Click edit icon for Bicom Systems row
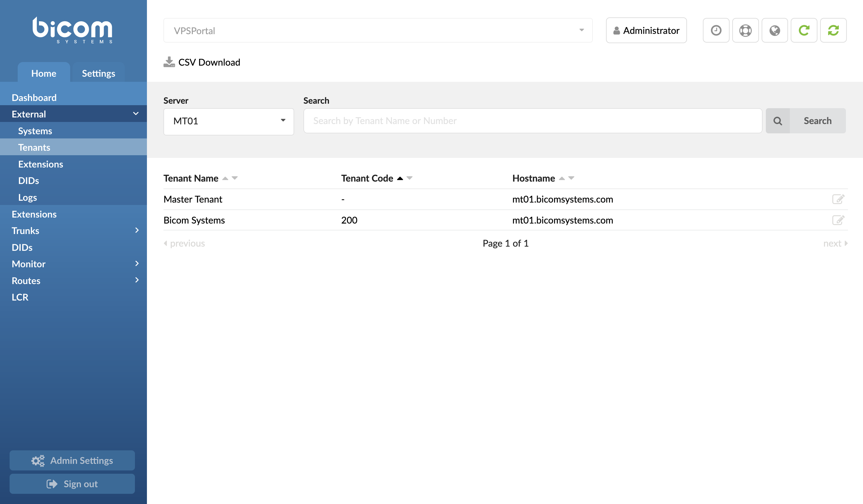This screenshot has width=863, height=504. 839,220
